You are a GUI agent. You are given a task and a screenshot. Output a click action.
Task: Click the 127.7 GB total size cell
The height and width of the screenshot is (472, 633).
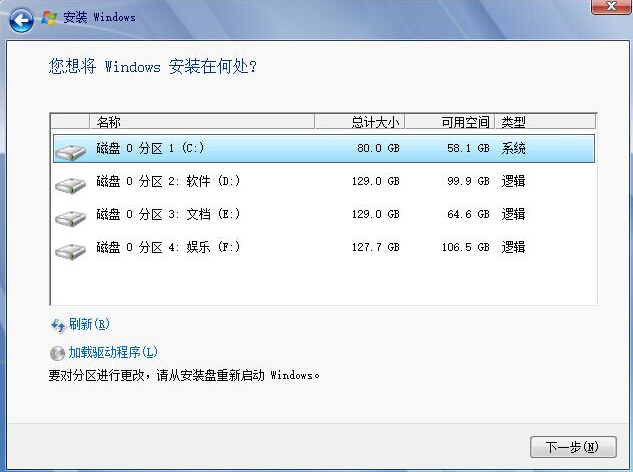coord(375,247)
